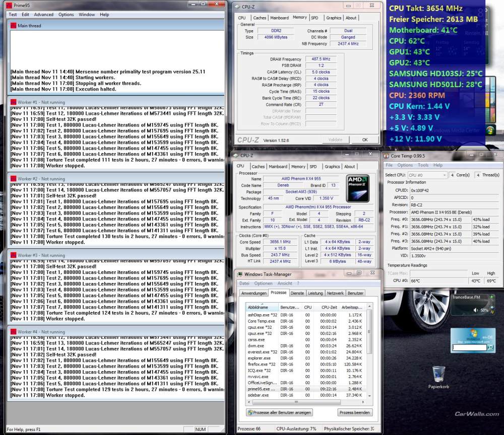The image size is (504, 435).
Task: Click the DRAM Frequency value 487.5 MHz
Action: pyautogui.click(x=321, y=59)
